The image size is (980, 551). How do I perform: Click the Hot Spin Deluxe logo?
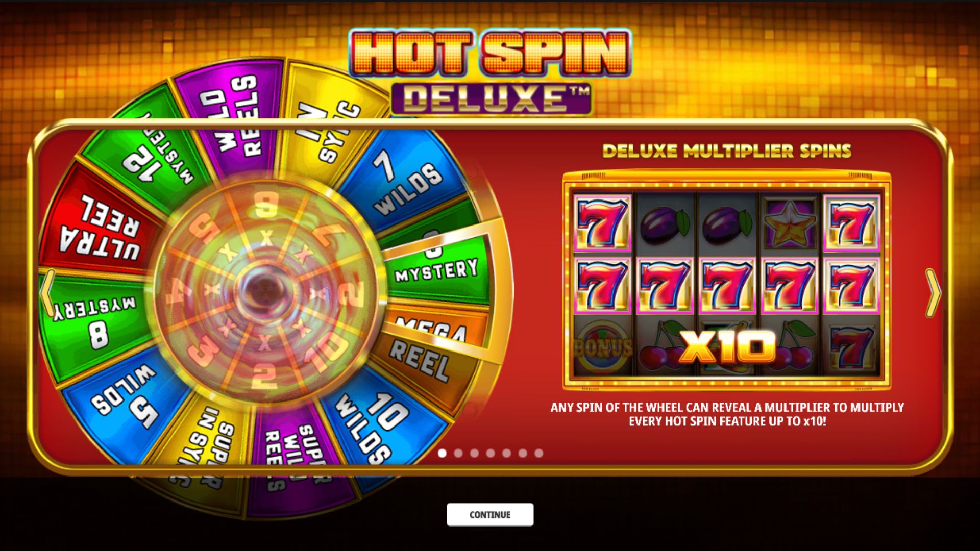point(490,72)
